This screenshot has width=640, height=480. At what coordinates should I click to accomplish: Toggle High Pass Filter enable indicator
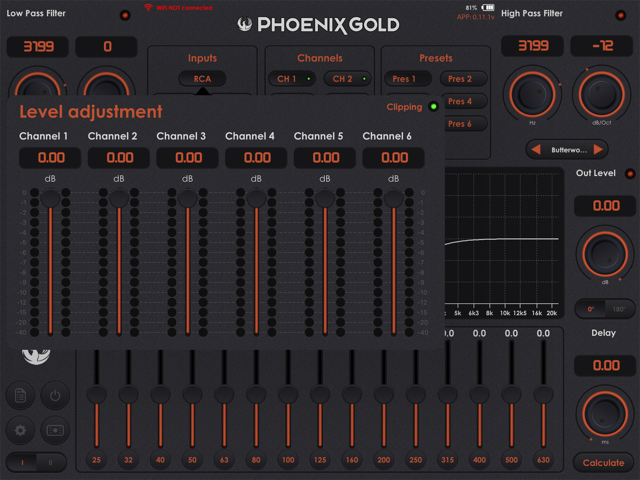[x=620, y=16]
